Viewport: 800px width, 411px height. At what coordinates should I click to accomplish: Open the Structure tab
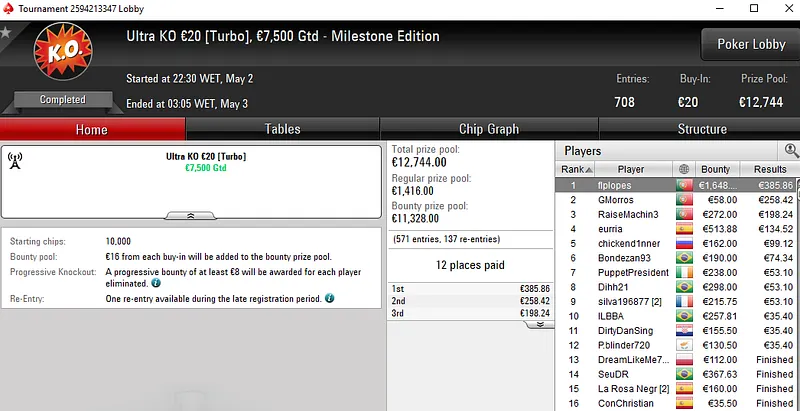pos(702,129)
